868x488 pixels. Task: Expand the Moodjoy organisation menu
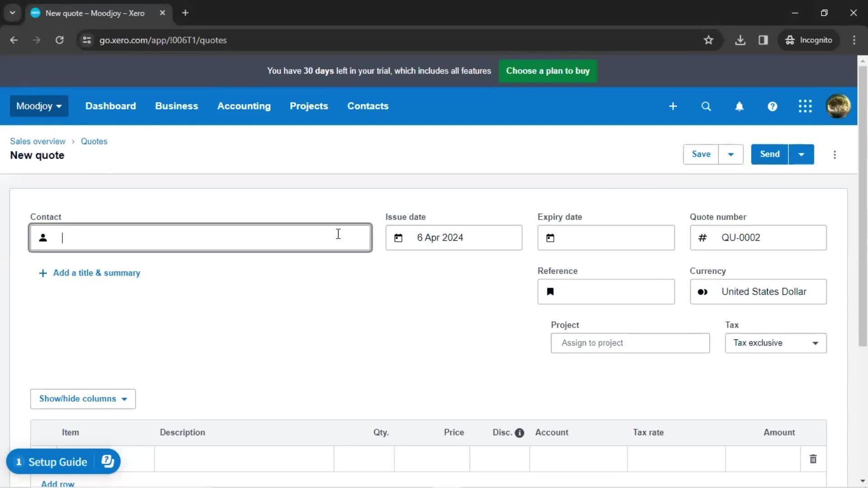tap(39, 106)
